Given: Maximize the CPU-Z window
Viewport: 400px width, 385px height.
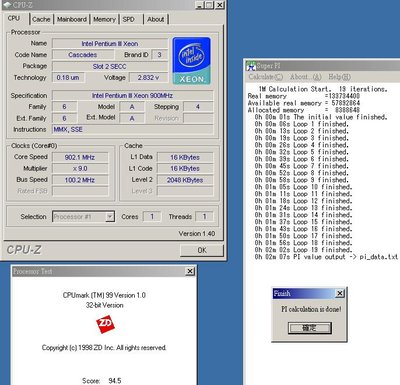Looking at the screenshot, I should click(x=209, y=5).
